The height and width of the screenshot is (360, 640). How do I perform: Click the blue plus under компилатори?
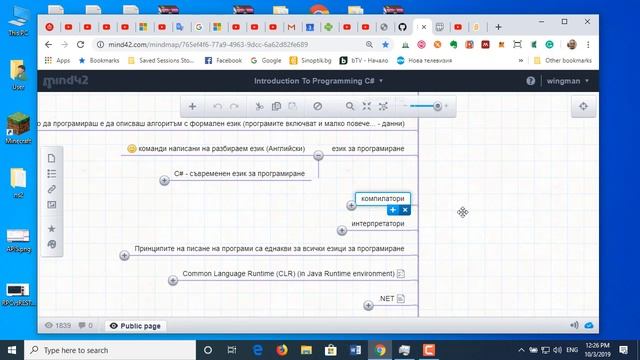(x=393, y=210)
